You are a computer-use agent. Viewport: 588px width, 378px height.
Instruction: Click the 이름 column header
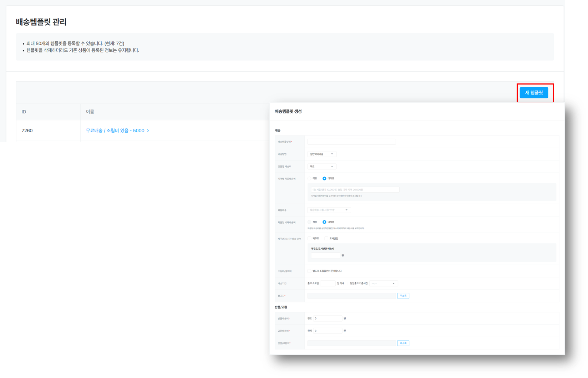(90, 112)
